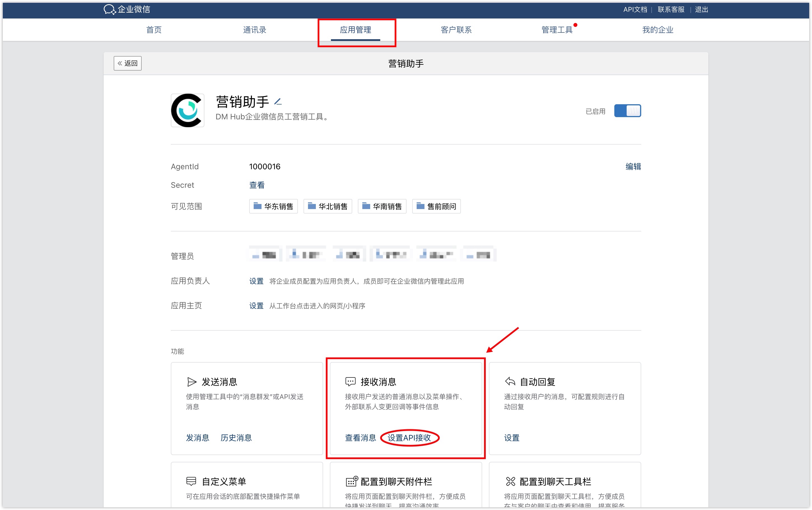Open the 通讯录 tab
This screenshot has width=812, height=510.
click(x=255, y=30)
